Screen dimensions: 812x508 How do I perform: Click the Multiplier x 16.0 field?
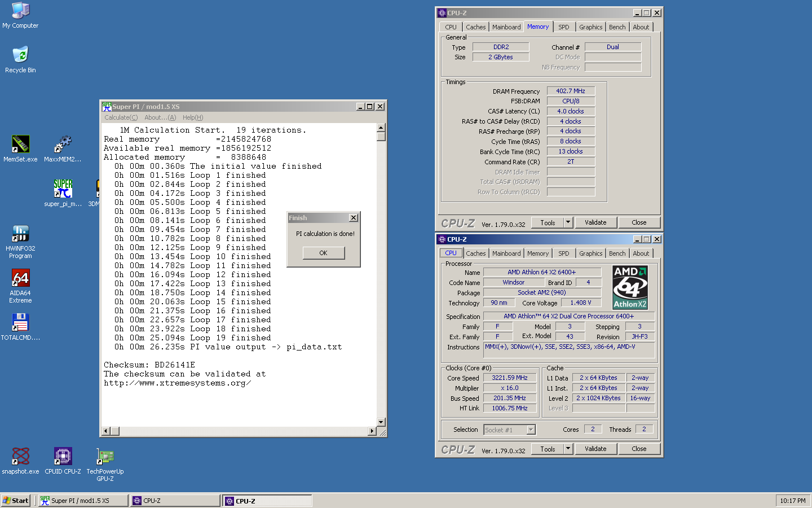pyautogui.click(x=510, y=388)
